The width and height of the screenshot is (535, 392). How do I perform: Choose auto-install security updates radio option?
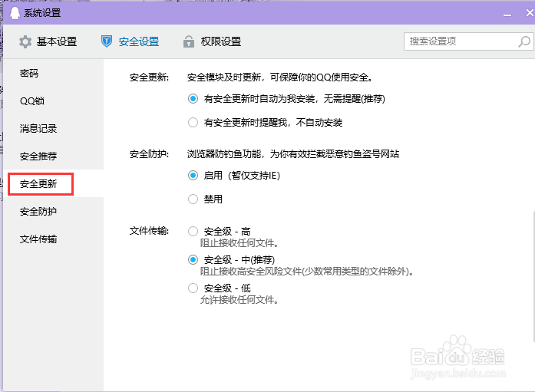[193, 99]
